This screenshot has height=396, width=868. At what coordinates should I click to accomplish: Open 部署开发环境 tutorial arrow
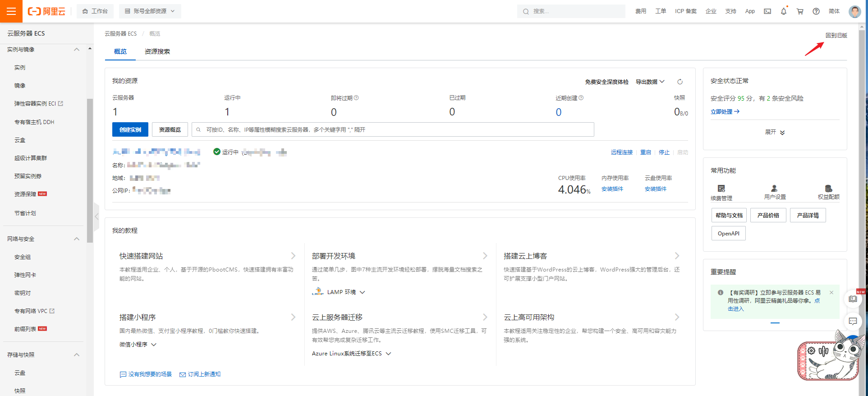click(485, 256)
